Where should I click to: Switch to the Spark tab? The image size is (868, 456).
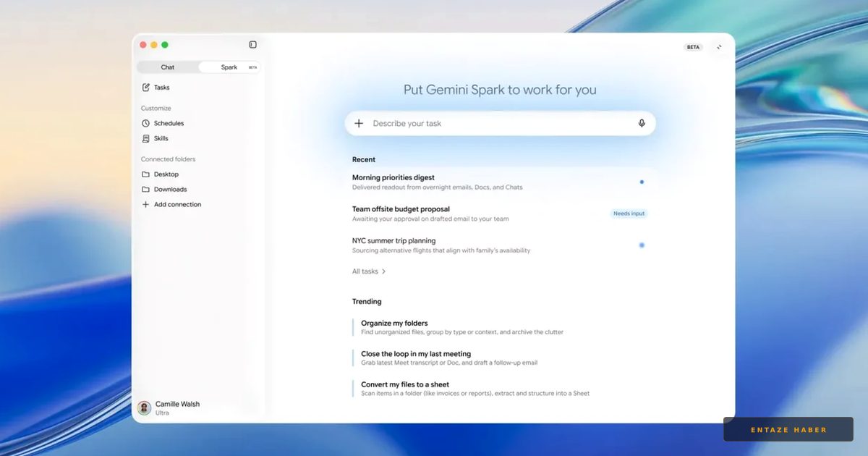pyautogui.click(x=229, y=67)
